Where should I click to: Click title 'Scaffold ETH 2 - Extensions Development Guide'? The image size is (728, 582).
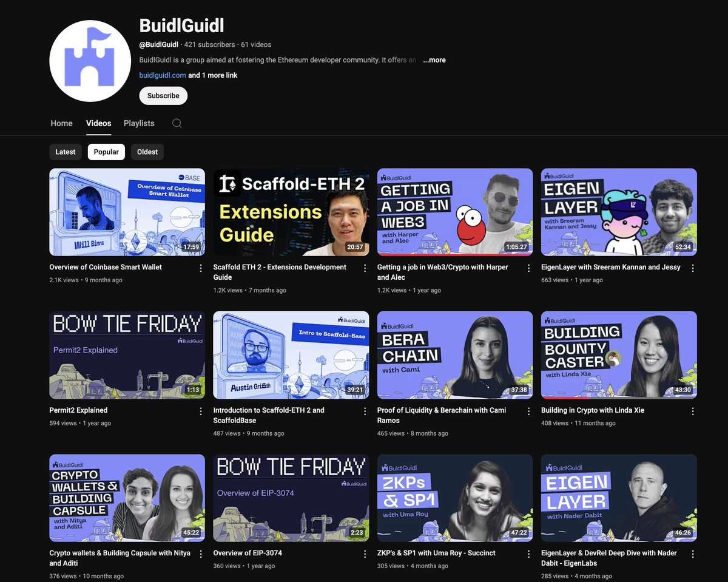[x=280, y=272]
